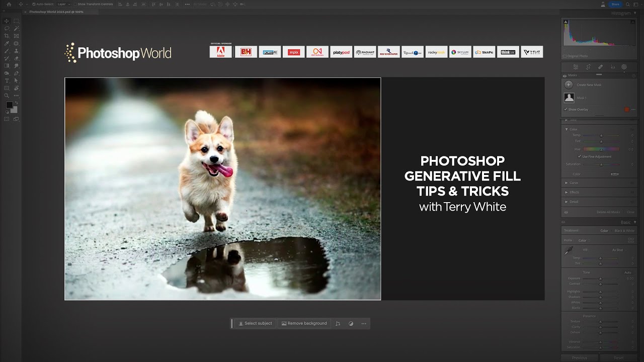Enable Show Transform Controls checkbox
The image size is (644, 362).
[x=75, y=4]
